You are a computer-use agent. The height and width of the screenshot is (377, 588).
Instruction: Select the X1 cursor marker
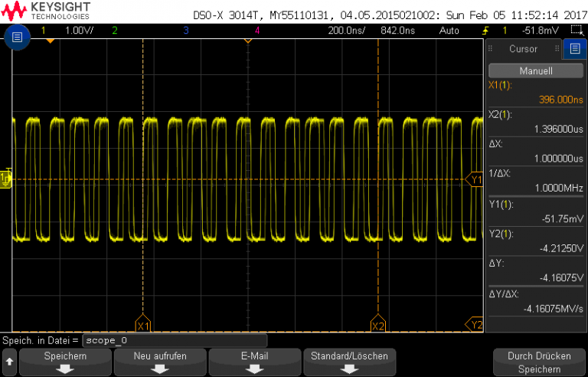click(x=142, y=326)
